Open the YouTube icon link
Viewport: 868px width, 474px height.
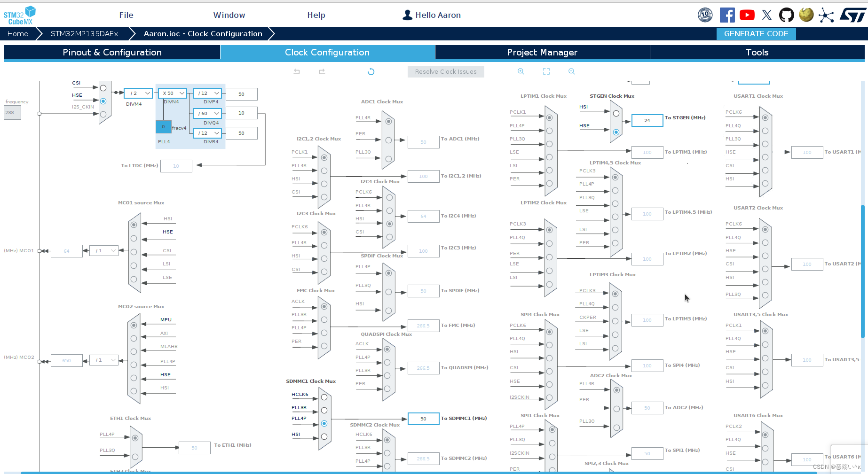pyautogui.click(x=747, y=15)
